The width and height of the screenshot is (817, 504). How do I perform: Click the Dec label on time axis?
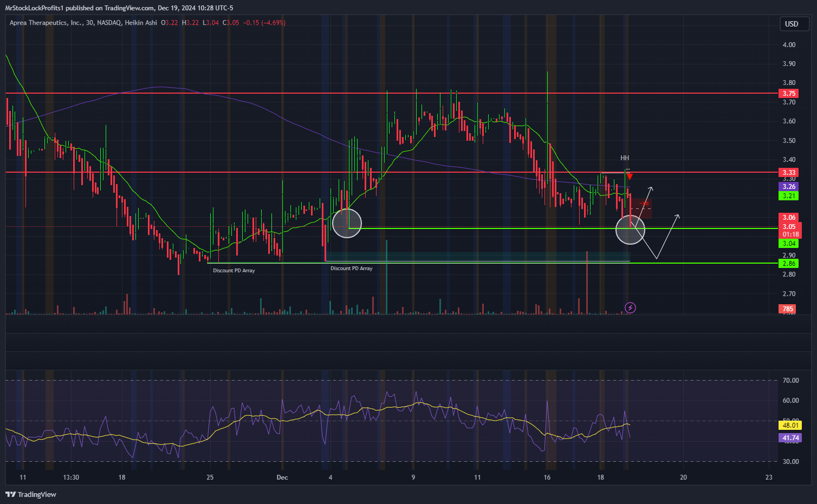(x=282, y=477)
